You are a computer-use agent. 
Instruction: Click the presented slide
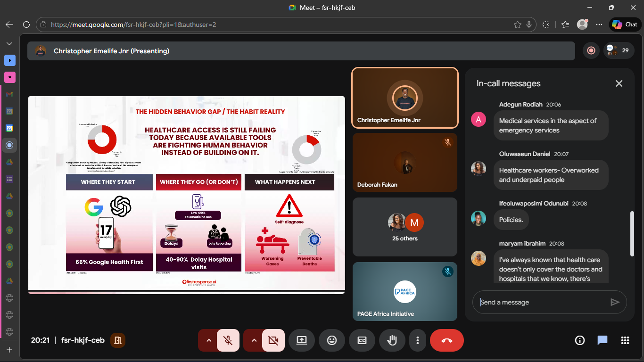tap(187, 195)
